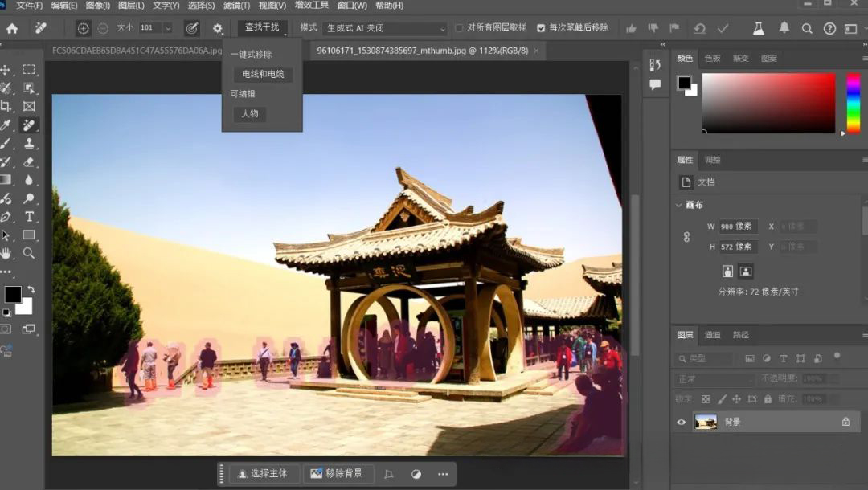Open the 查找干扰 dropdown button

click(x=263, y=27)
